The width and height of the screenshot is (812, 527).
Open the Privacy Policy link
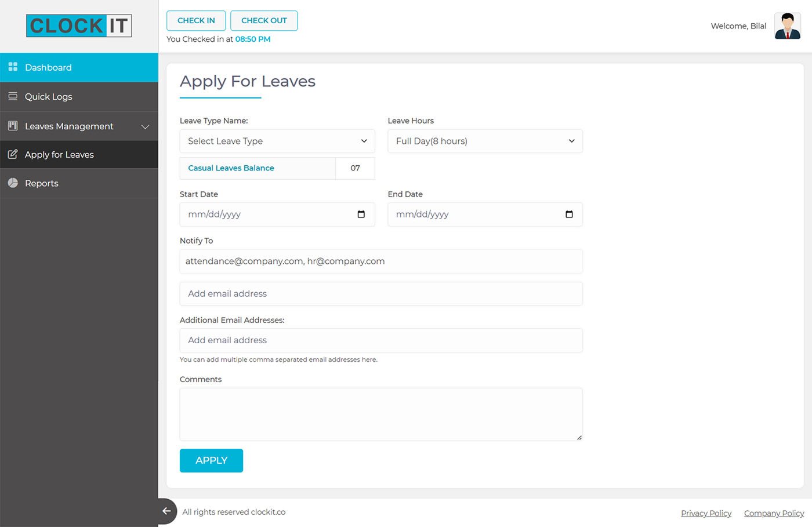706,513
